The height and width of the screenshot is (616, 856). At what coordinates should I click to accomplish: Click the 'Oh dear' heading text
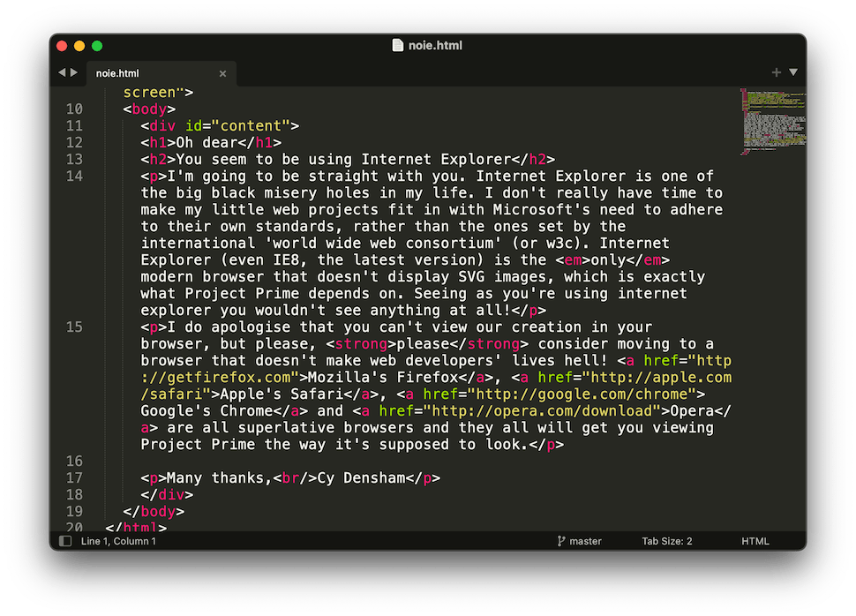pos(206,143)
